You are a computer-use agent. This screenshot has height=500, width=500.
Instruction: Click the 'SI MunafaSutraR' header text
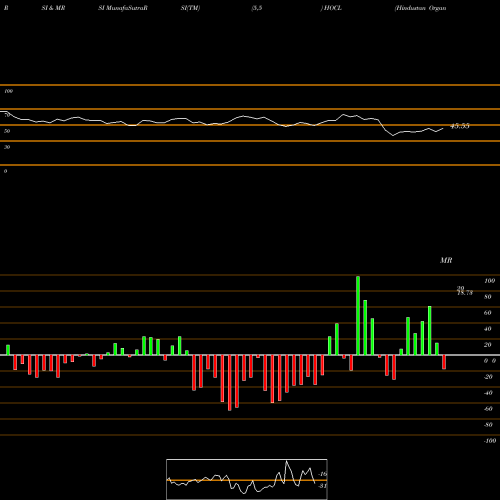coord(123,8)
